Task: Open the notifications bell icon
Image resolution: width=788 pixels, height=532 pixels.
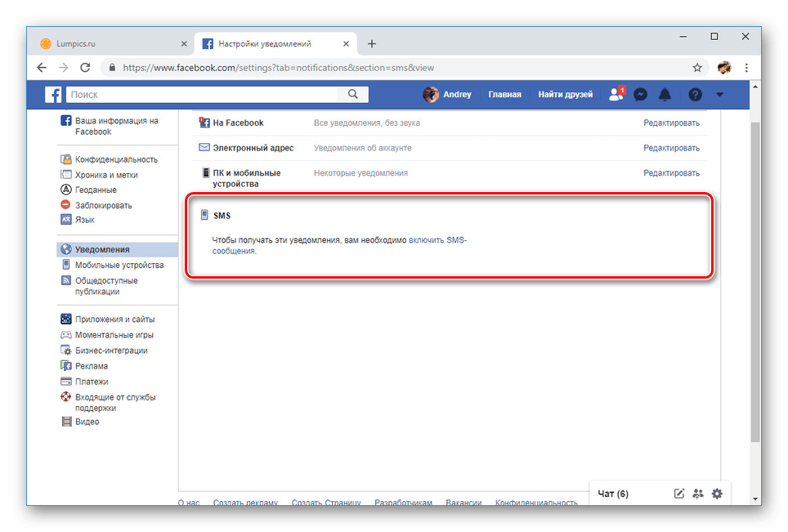Action: pos(665,95)
